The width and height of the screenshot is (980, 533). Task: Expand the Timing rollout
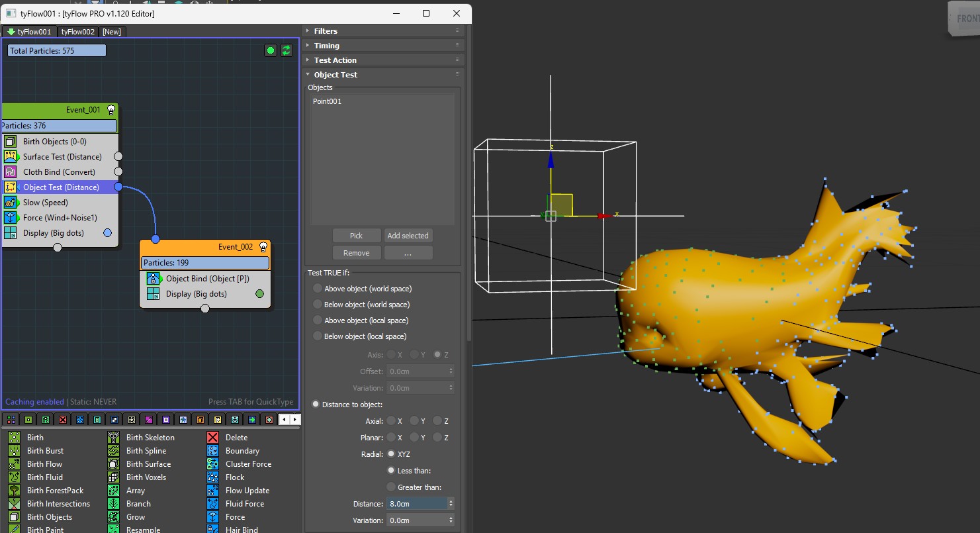coord(326,46)
